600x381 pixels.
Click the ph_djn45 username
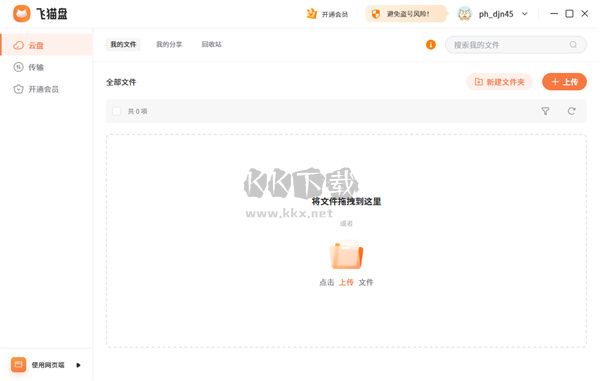496,14
